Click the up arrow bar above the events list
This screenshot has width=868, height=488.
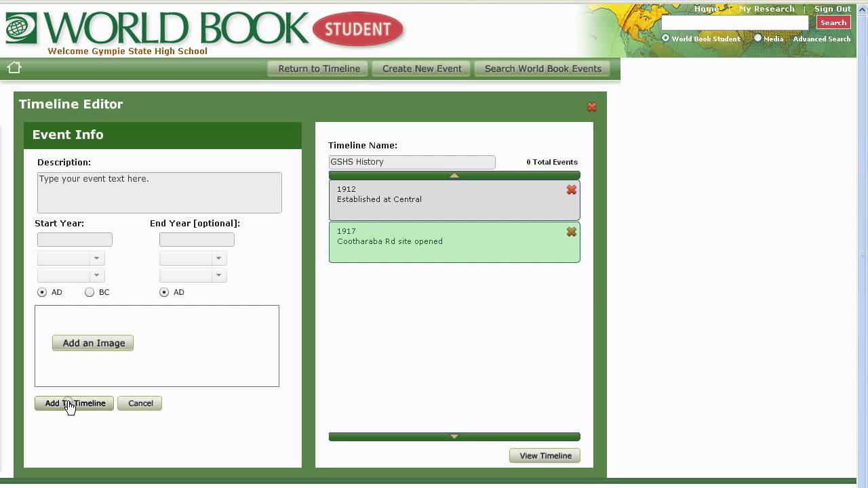tap(454, 176)
